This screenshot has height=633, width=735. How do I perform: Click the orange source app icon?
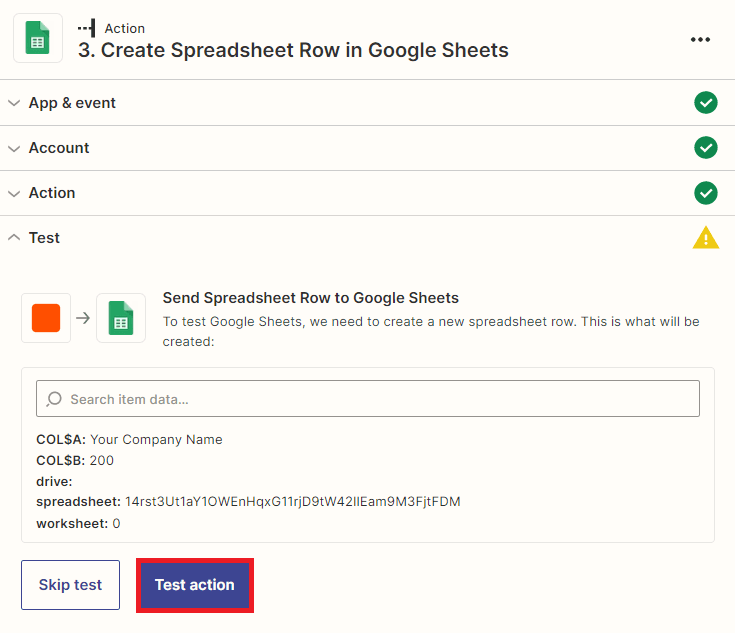pos(46,318)
